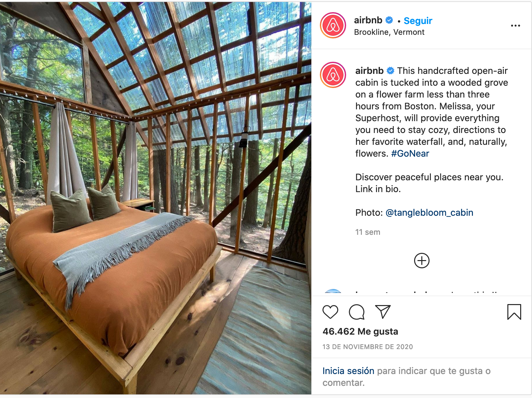Click the airbnb username in the caption
This screenshot has height=398, width=532.
[x=369, y=71]
